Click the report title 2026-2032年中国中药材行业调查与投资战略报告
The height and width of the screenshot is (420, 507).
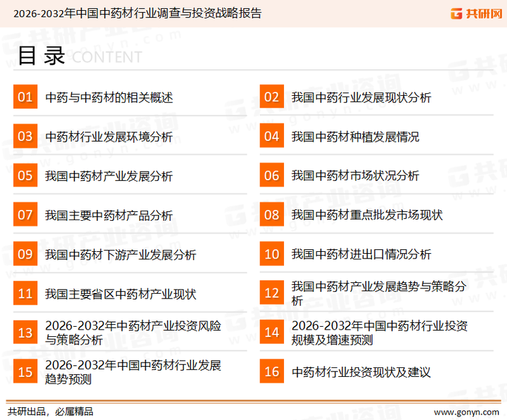(137, 14)
